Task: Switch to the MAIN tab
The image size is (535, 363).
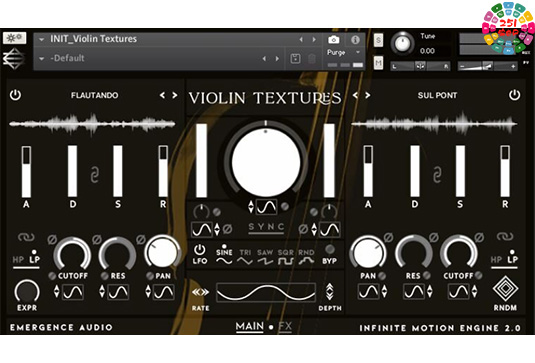Action: point(250,326)
